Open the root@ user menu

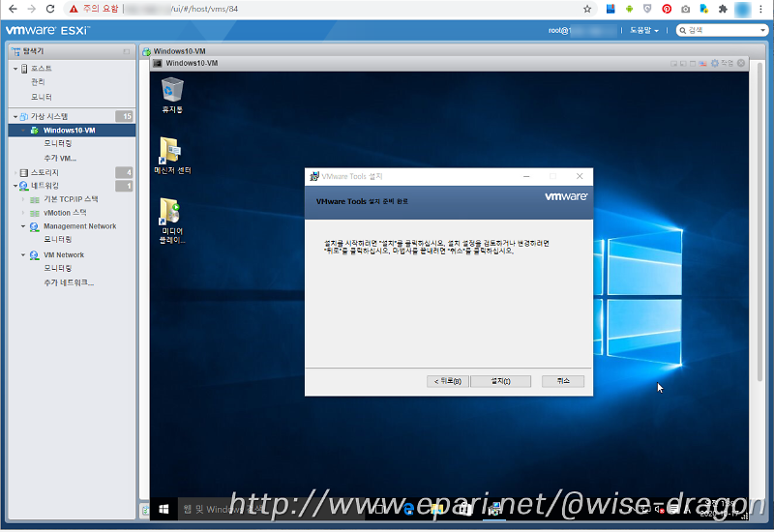point(581,31)
